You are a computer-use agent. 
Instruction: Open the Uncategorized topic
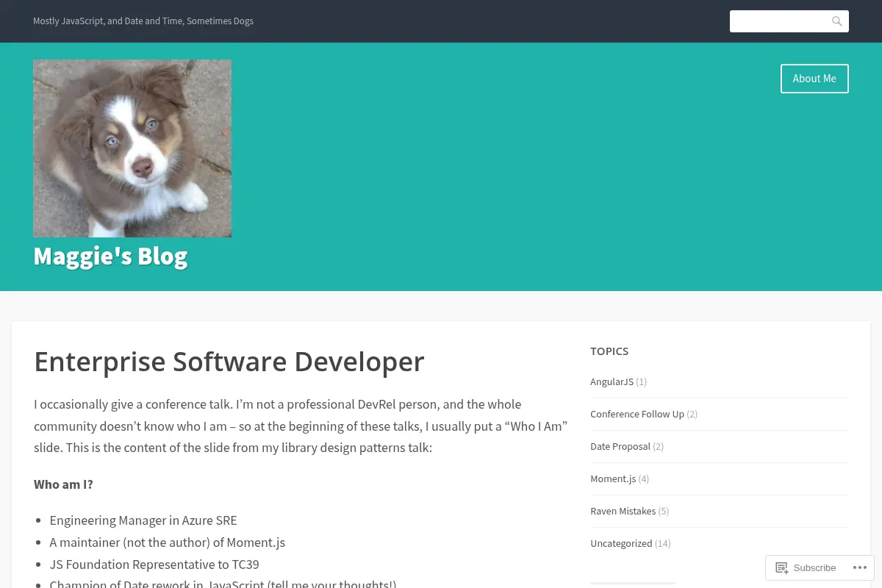621,543
